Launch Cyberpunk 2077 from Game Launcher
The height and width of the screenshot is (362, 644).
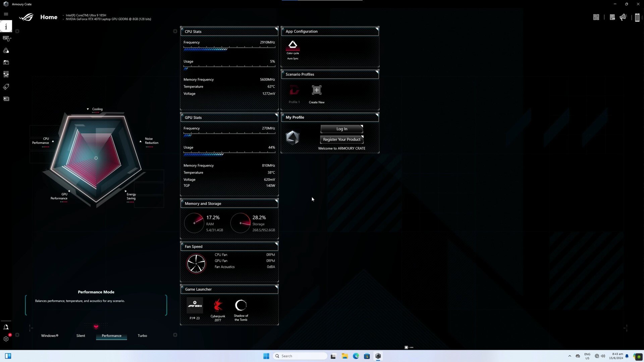coord(218,305)
